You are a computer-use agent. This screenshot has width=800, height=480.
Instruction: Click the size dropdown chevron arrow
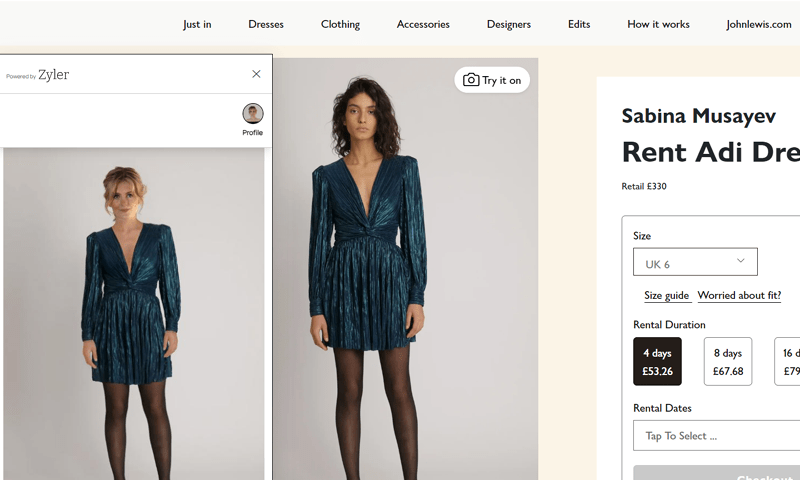pyautogui.click(x=740, y=261)
